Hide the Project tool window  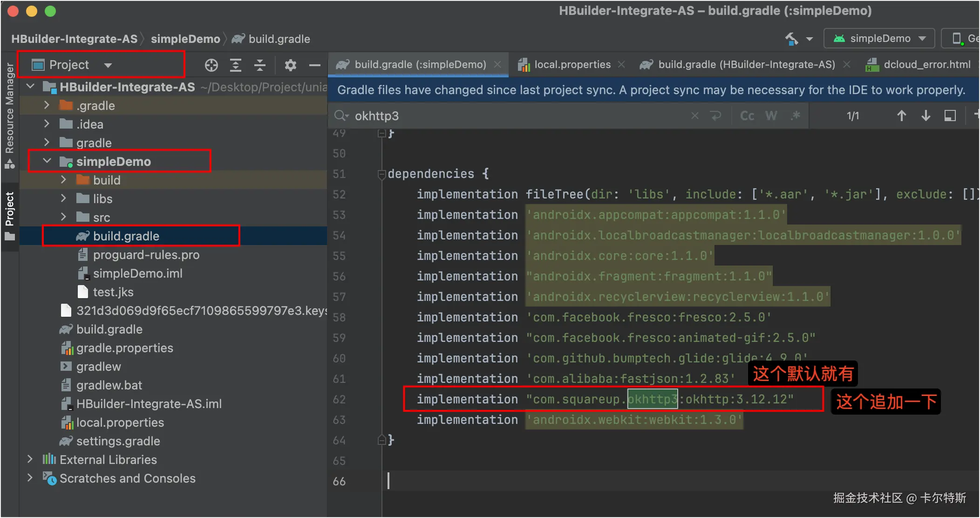(x=315, y=65)
